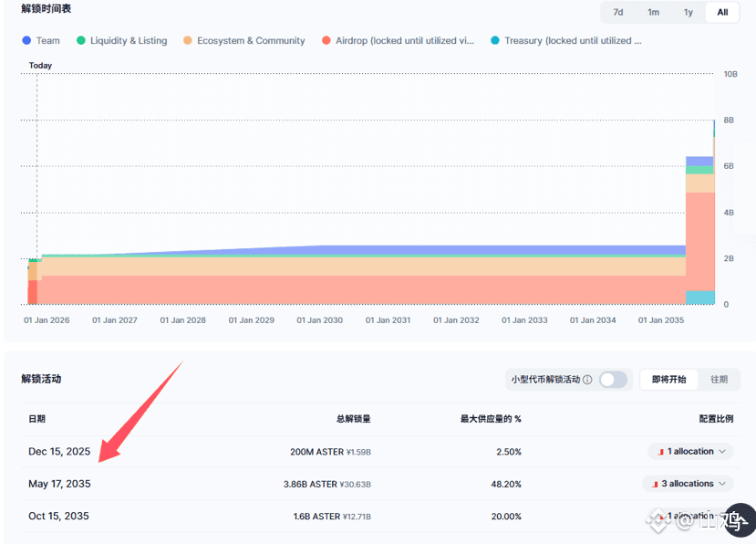Click the cyan Treasury block on chart
This screenshot has width=756, height=544.
(700, 298)
